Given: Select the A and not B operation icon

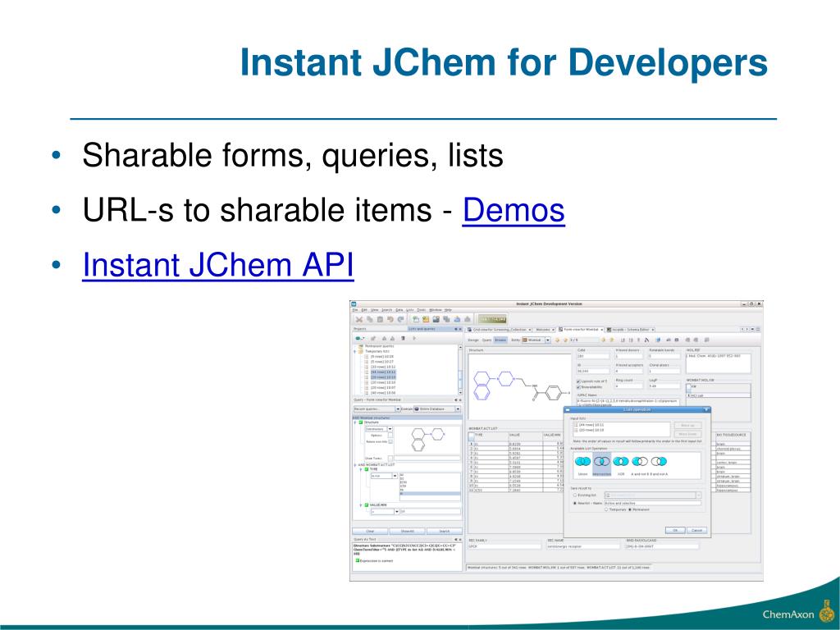Looking at the screenshot, I should coord(640,461).
